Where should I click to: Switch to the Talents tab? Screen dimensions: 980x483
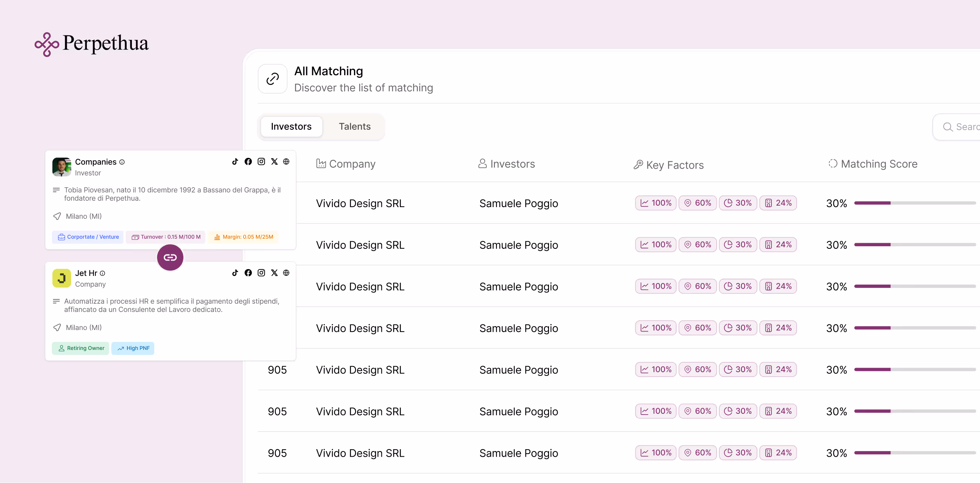tap(354, 126)
